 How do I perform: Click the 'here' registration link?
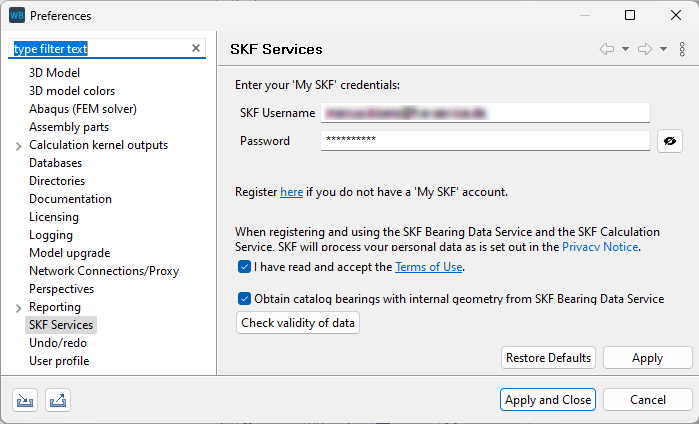(x=292, y=192)
